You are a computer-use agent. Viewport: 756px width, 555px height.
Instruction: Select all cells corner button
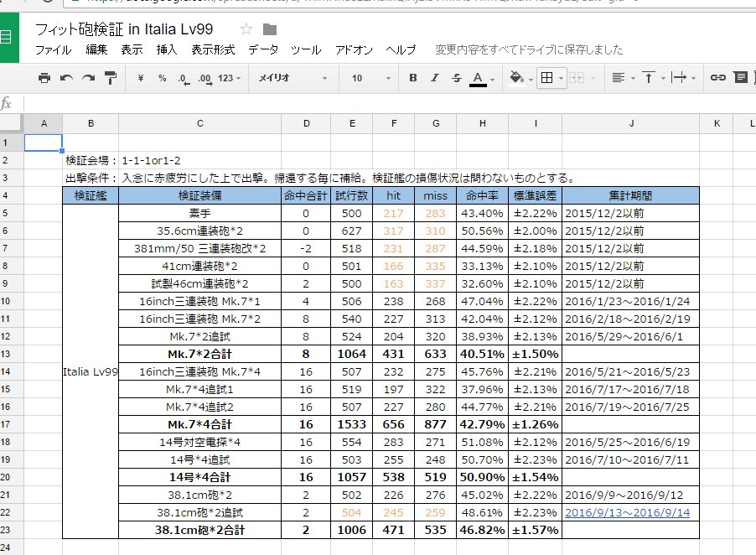point(11,123)
